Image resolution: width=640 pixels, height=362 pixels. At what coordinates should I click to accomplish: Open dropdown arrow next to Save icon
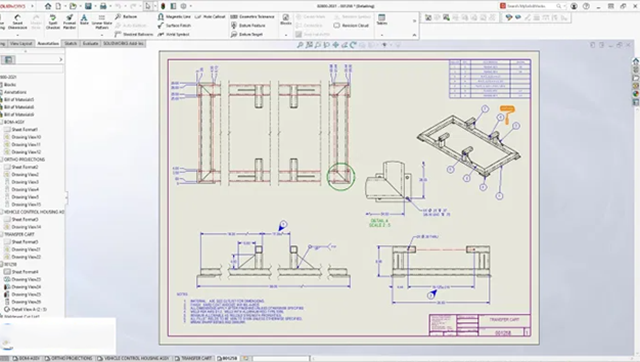(95, 6)
